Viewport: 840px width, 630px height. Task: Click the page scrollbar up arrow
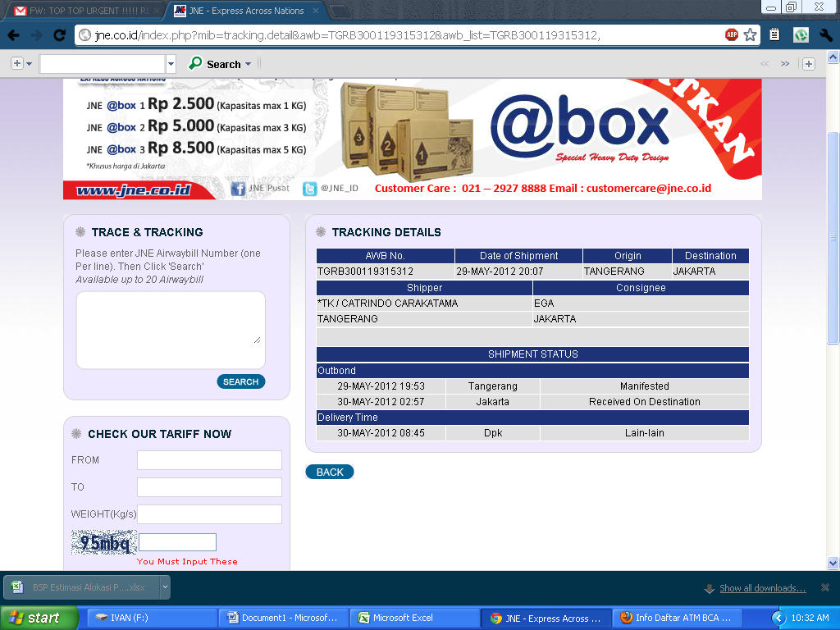tap(833, 57)
